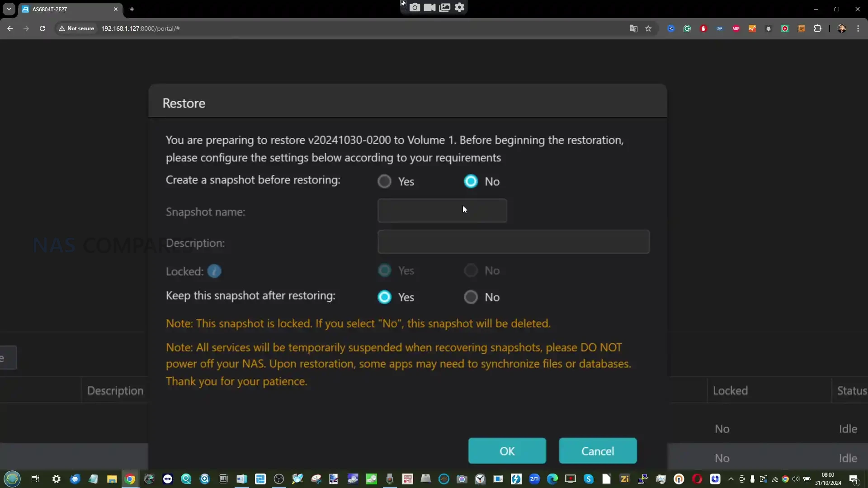Click the Translate page icon
Screen dimensions: 868x488
tap(634, 28)
